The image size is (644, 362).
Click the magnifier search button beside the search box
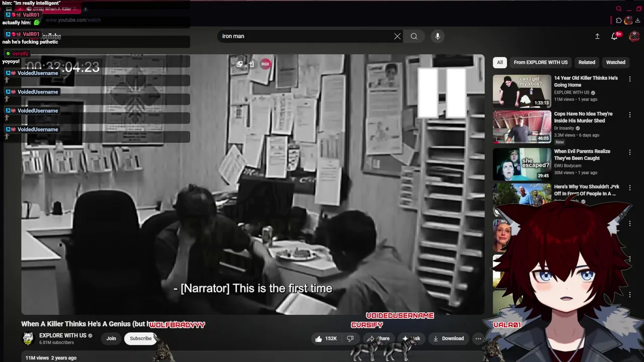tap(414, 36)
